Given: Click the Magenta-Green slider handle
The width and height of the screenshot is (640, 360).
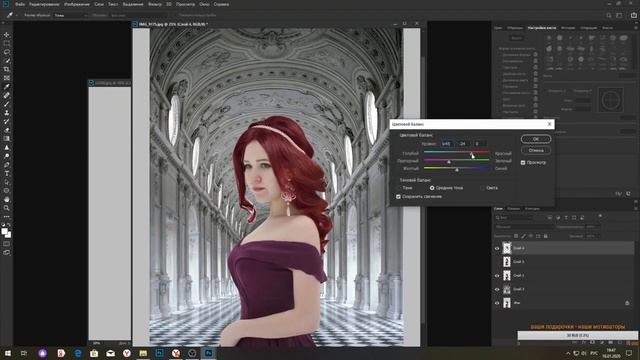Looking at the screenshot, I should tap(449, 161).
